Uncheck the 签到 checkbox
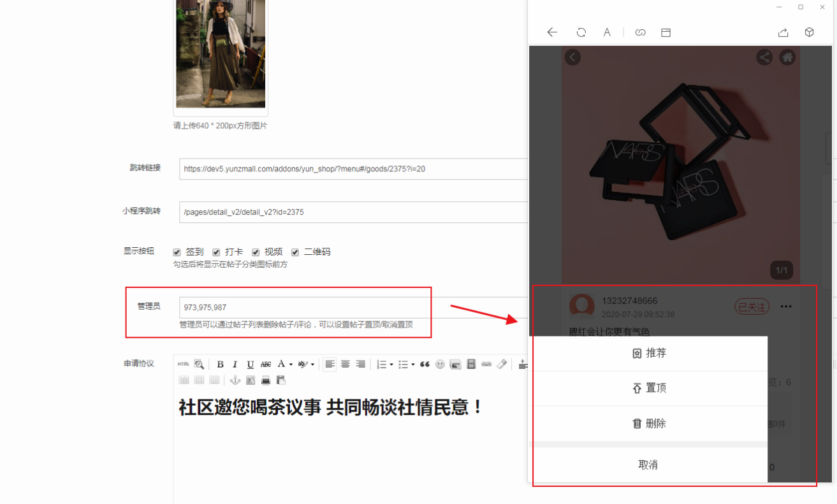Screen dimensions: 837x504 [x=177, y=252]
